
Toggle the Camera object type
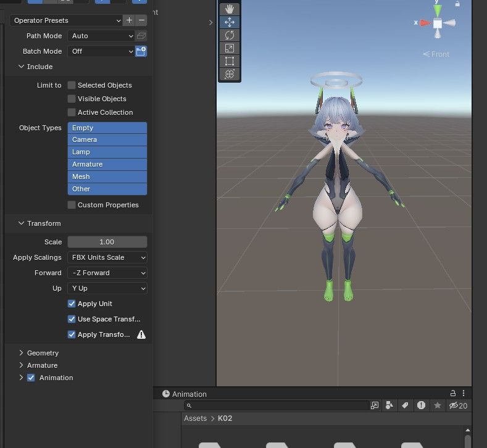click(x=107, y=139)
